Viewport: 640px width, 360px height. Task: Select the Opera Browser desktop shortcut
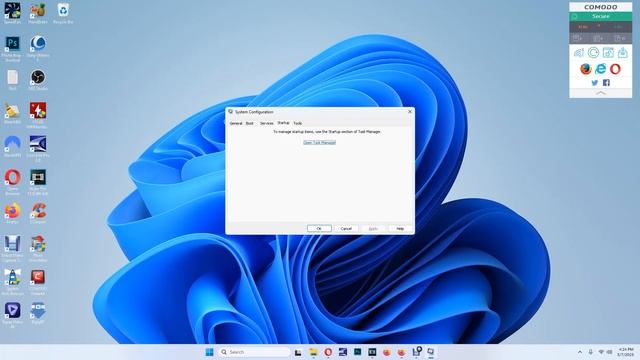[x=12, y=182]
